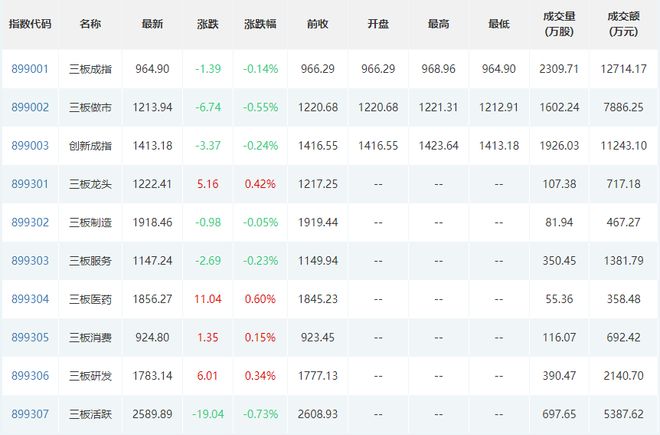The height and width of the screenshot is (435, 660).
Task: Click the previous close 1416.55
Action: [317, 146]
